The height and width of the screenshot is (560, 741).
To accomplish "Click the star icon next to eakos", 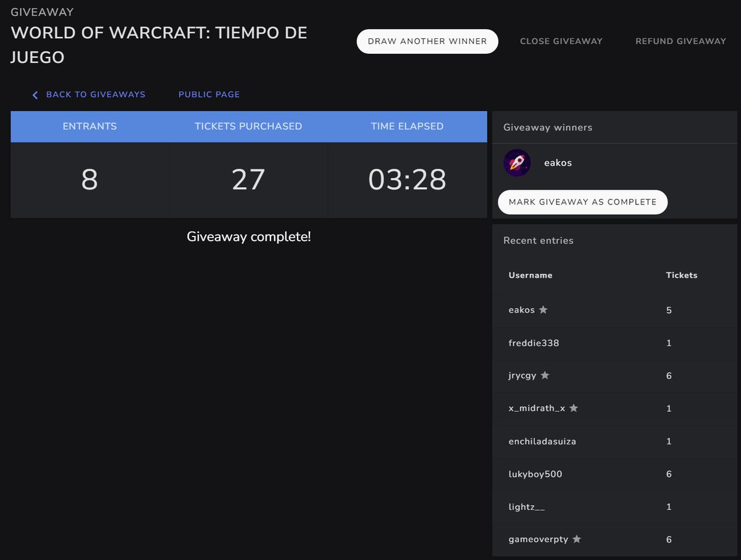I will (x=543, y=310).
